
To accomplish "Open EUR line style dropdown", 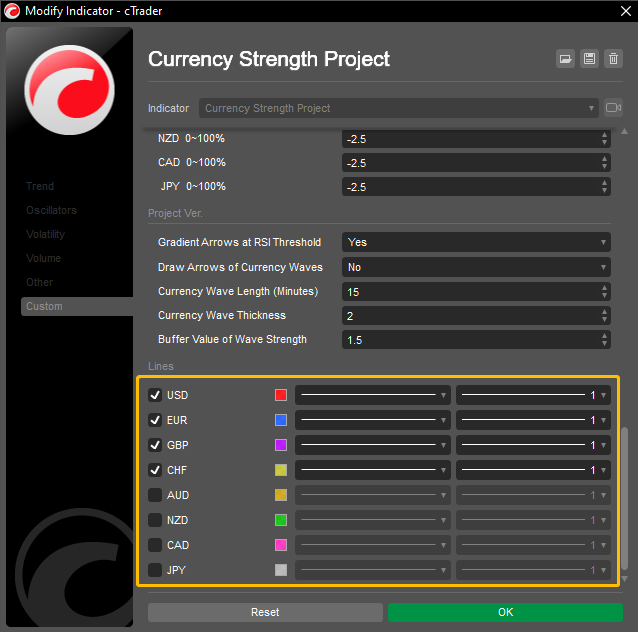I will pos(372,420).
